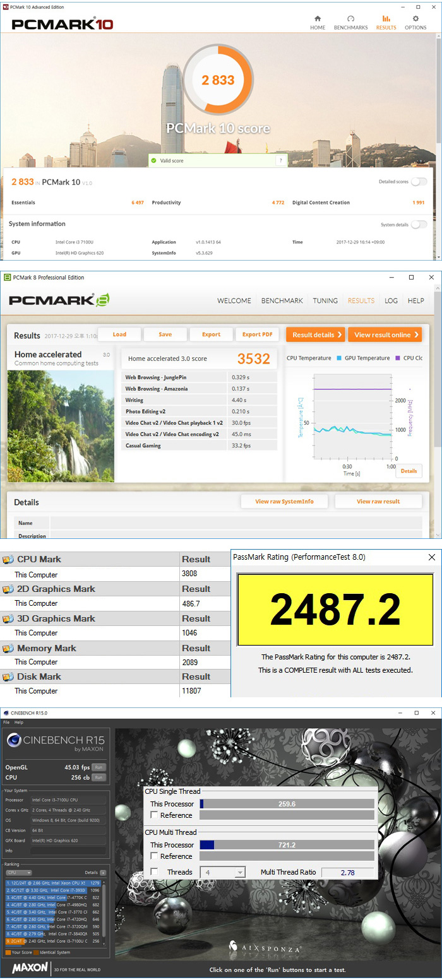Open Result details in PCMark 8
The image size is (442, 980).
coord(316,334)
